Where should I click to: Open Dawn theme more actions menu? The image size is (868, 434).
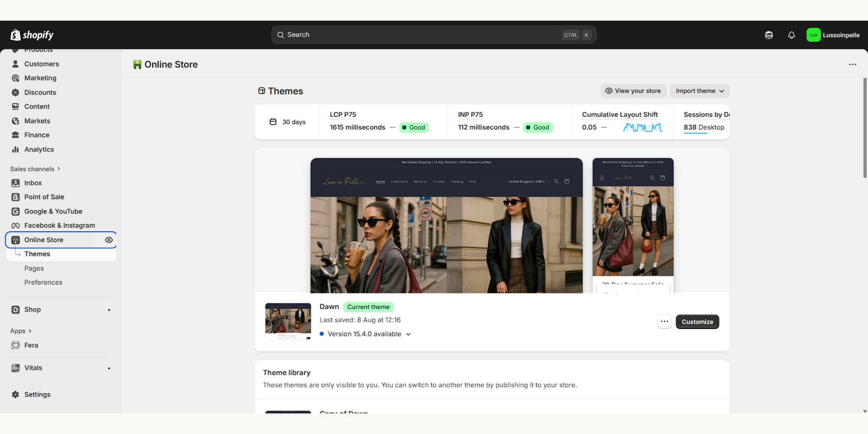[x=664, y=322]
